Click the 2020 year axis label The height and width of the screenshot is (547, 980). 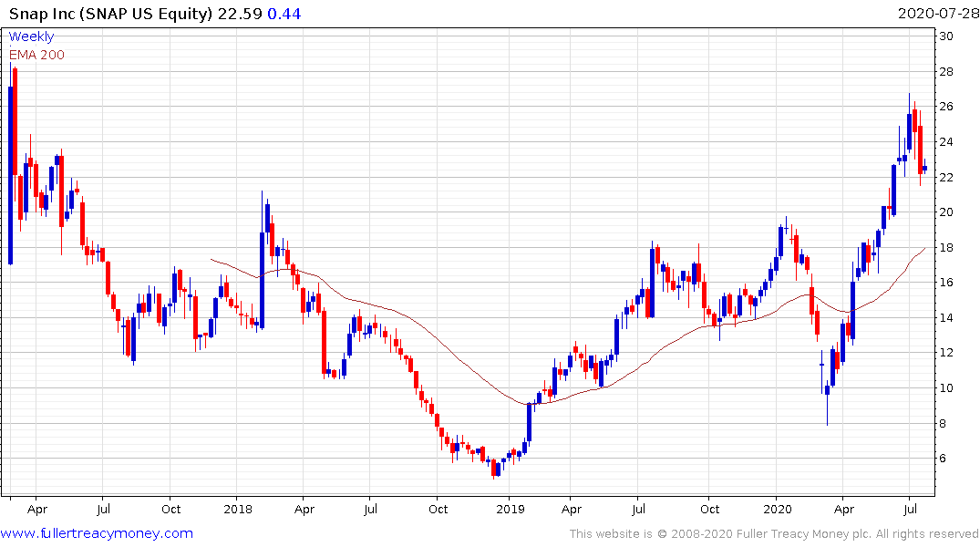click(x=778, y=510)
